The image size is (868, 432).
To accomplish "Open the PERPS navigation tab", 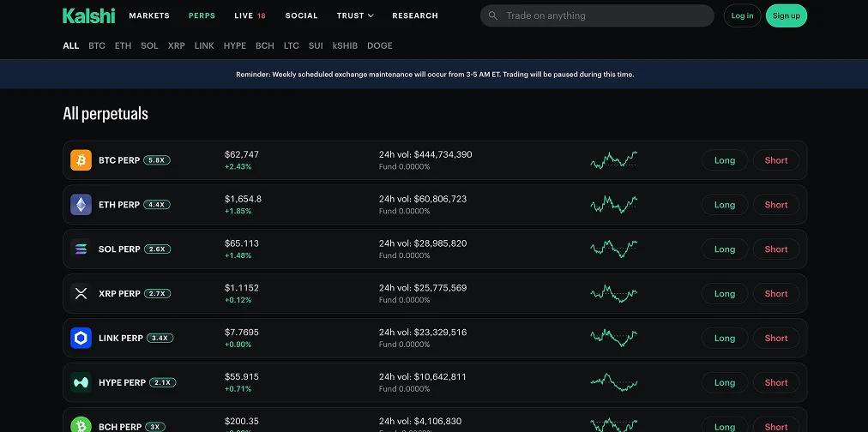I will point(202,15).
